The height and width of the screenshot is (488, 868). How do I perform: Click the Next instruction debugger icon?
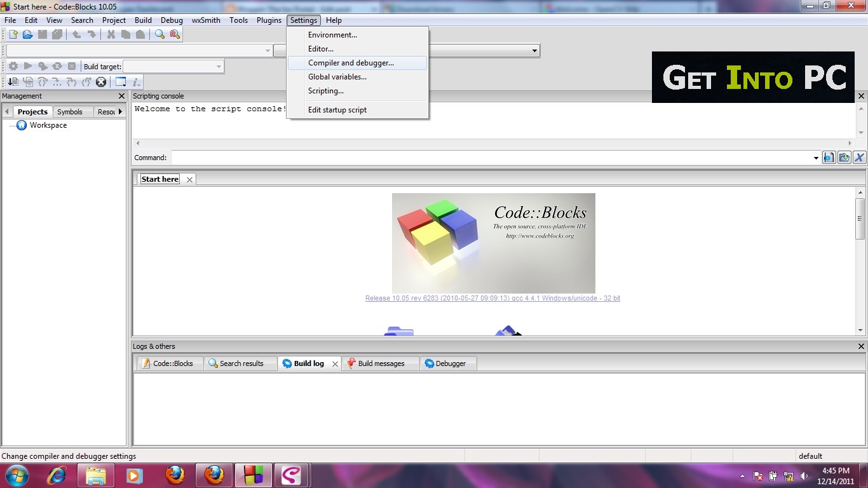point(57,82)
